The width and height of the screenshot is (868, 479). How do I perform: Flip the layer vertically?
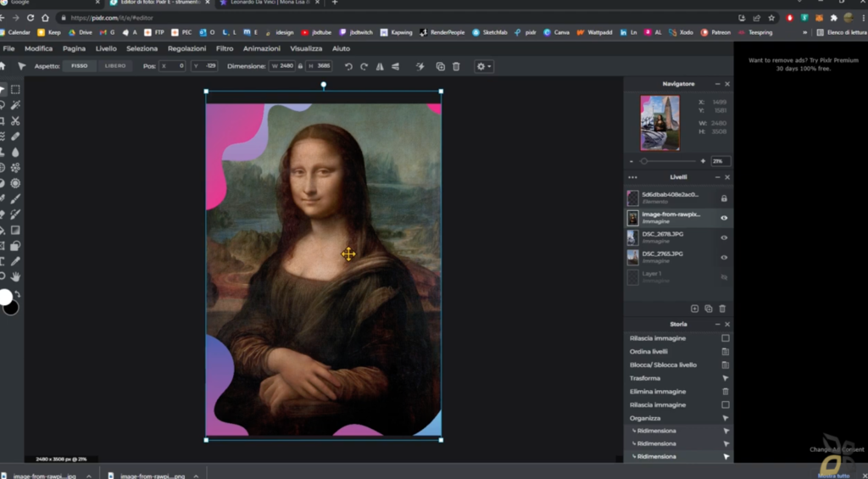click(x=395, y=66)
